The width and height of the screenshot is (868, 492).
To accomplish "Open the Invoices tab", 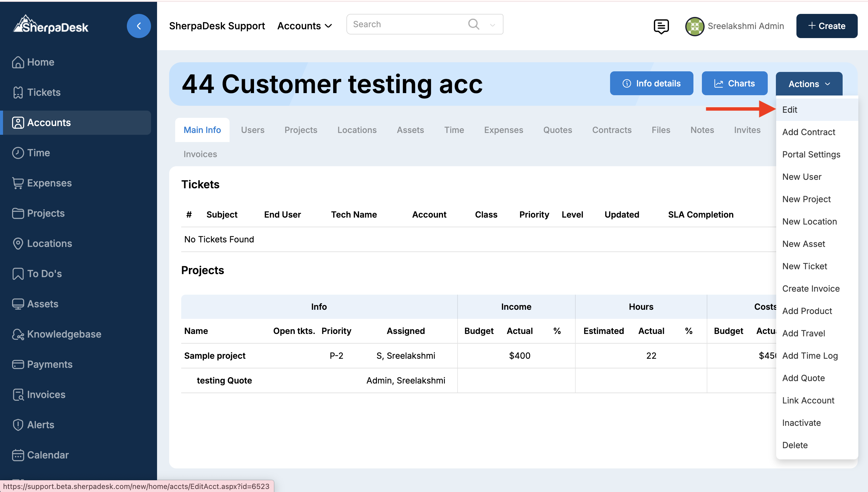I will [200, 154].
